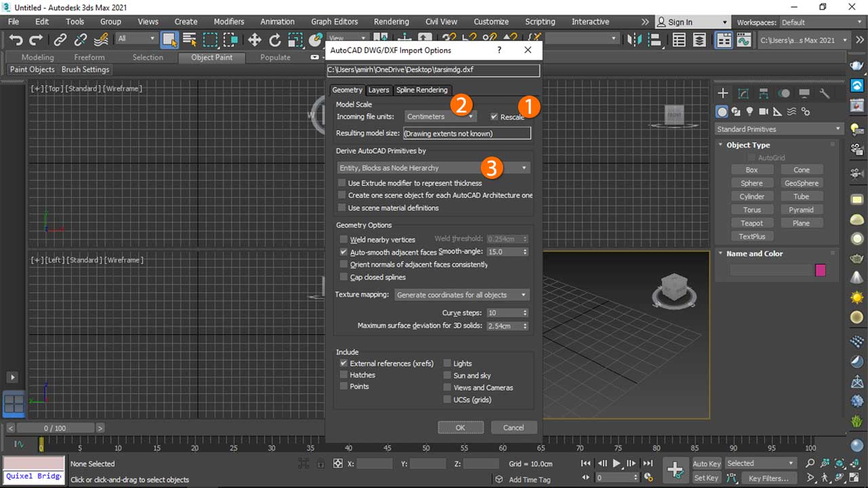Check the Cap closed splines box
The image size is (868, 488).
point(344,277)
